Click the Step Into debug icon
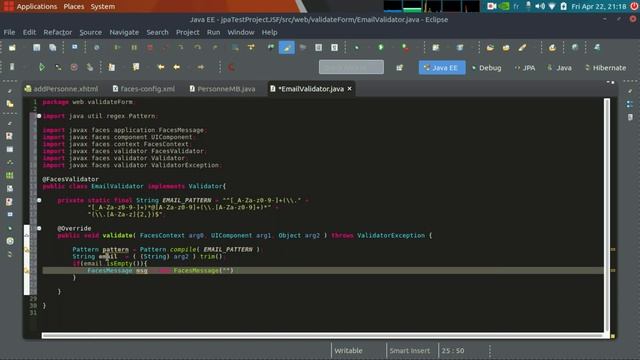The image size is (640, 360). [x=180, y=48]
